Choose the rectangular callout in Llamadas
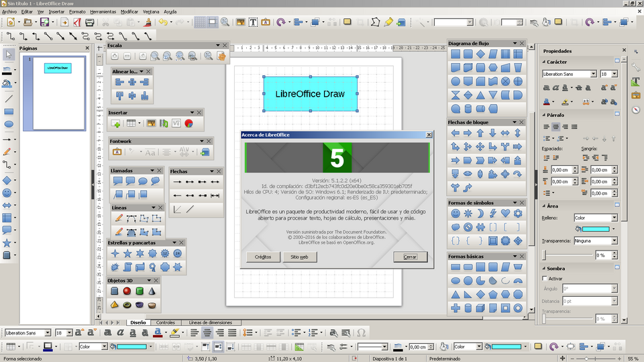Viewport: 644px width, 362px height. [118, 181]
